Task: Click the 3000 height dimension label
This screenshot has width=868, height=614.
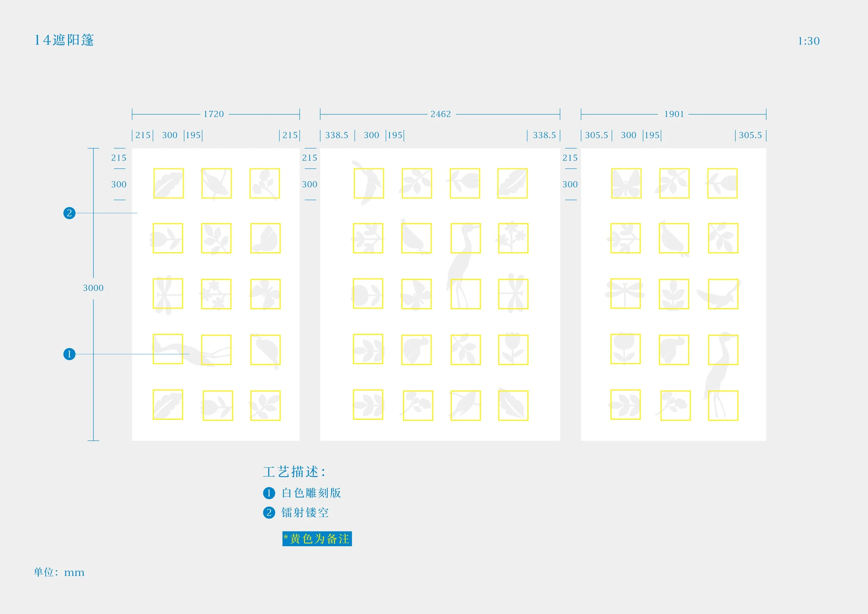Action: [x=93, y=288]
